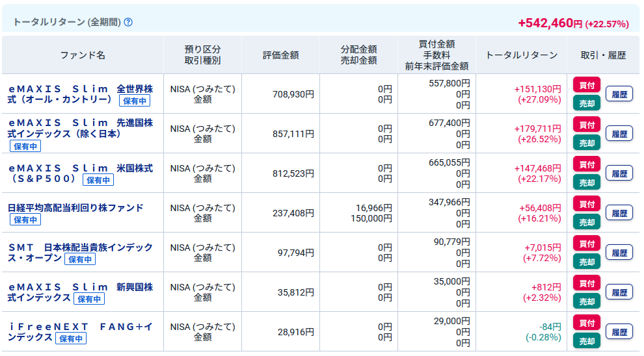Click -84円 total return value
The width and height of the screenshot is (644, 356).
coord(550,327)
